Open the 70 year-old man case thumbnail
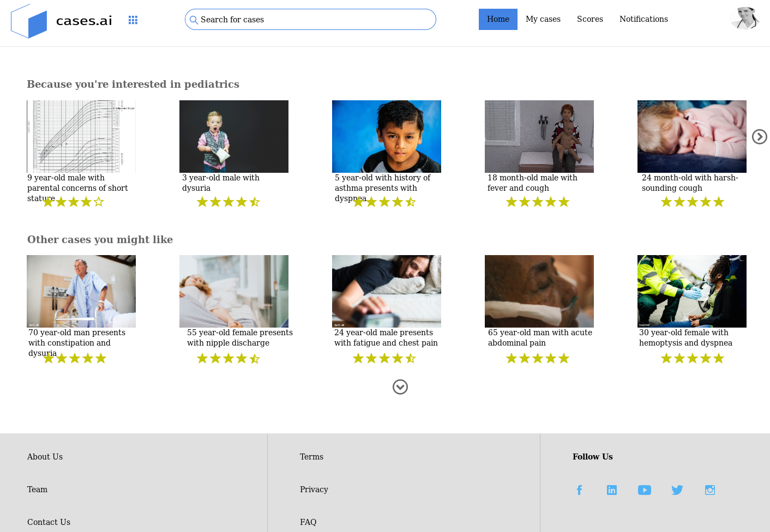Screen dimensions: 770x532 [81, 291]
